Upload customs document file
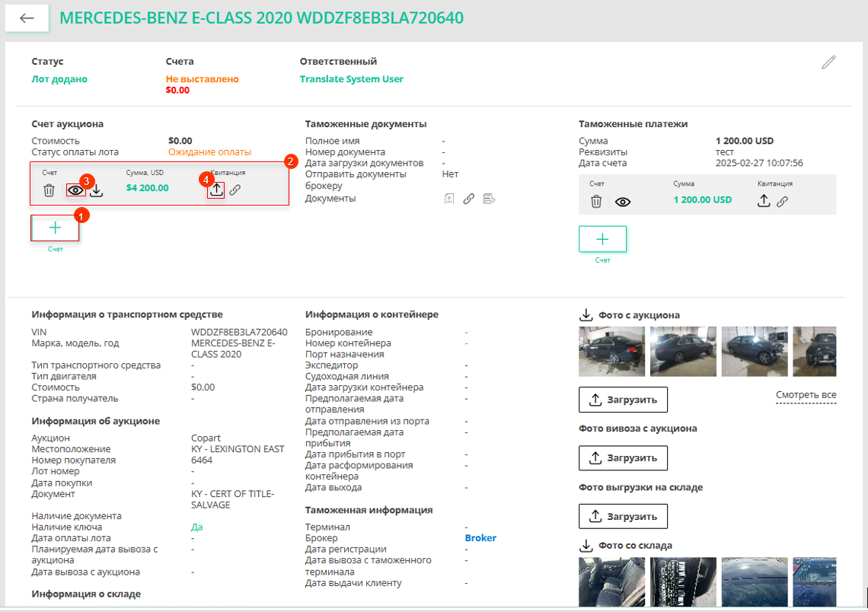The width and height of the screenshot is (868, 612). [449, 199]
